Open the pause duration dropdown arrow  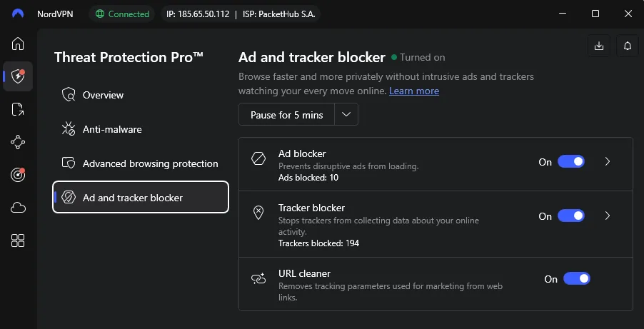(346, 114)
